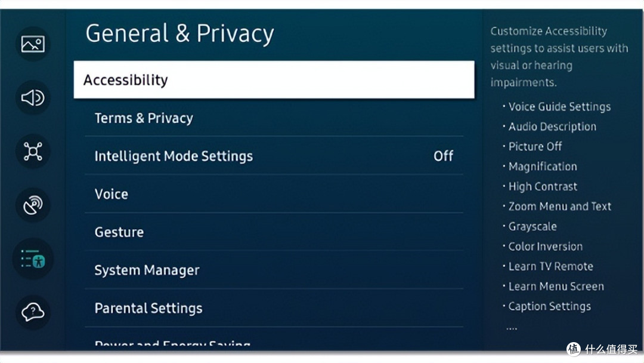
Task: Open the Sound settings speaker icon
Action: click(33, 98)
